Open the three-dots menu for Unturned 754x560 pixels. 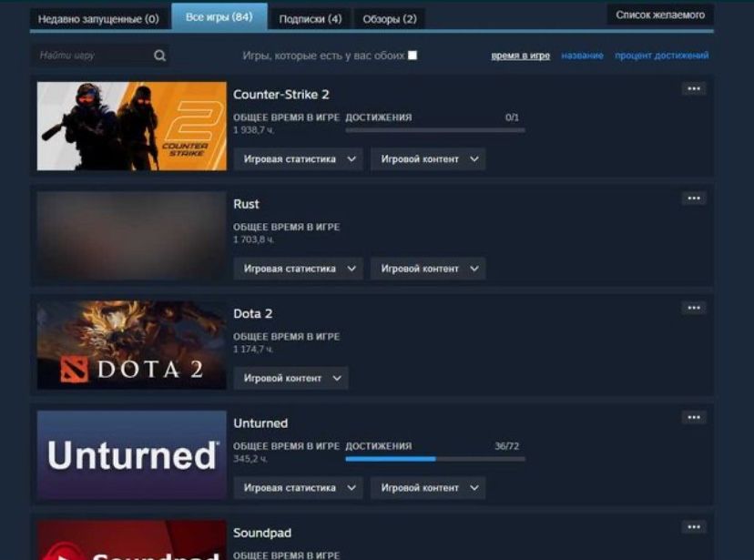tap(693, 417)
